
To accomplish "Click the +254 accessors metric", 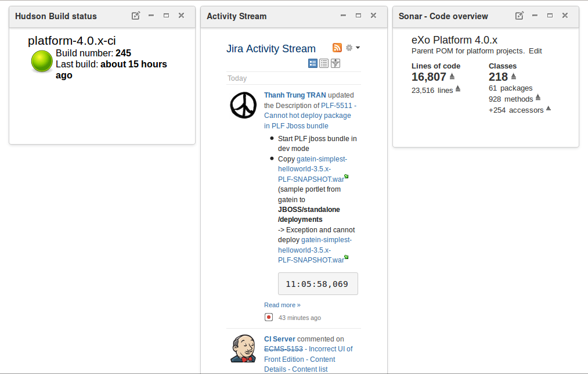I will (516, 110).
